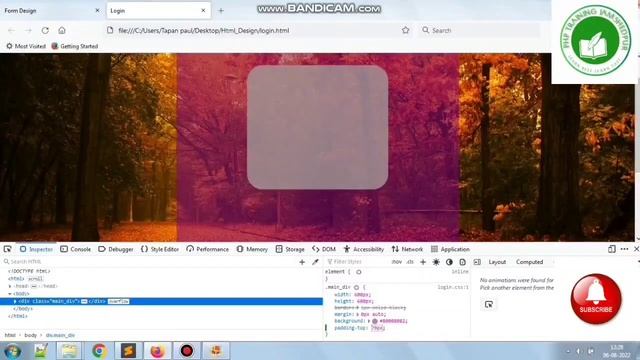Switch to the Performance panel
Viewport: 640px width, 360px height.
point(208,249)
